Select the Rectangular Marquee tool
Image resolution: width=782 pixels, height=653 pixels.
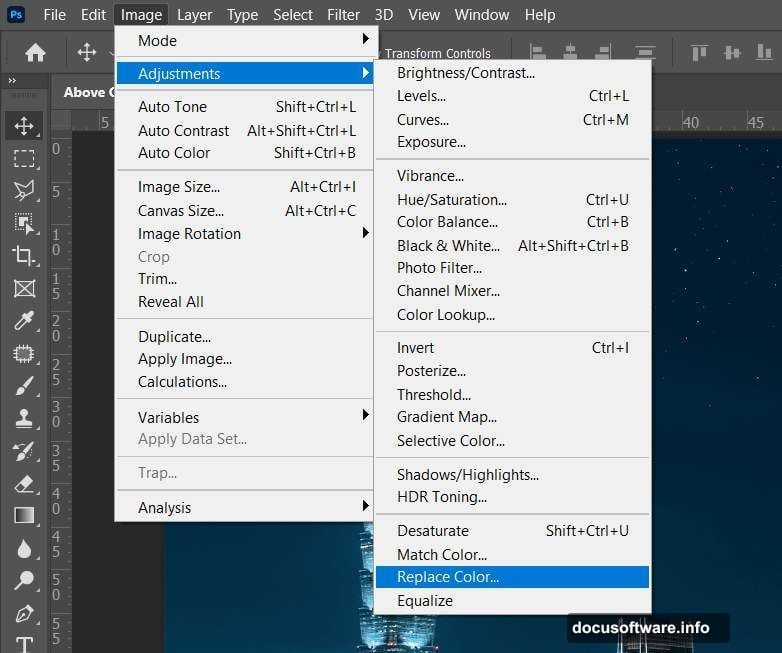tap(24, 158)
